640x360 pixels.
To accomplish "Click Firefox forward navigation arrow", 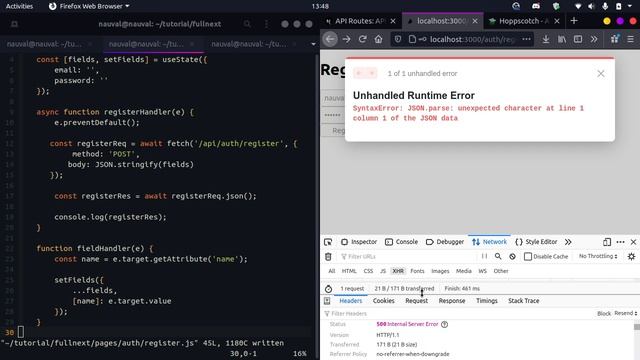I will [346, 39].
